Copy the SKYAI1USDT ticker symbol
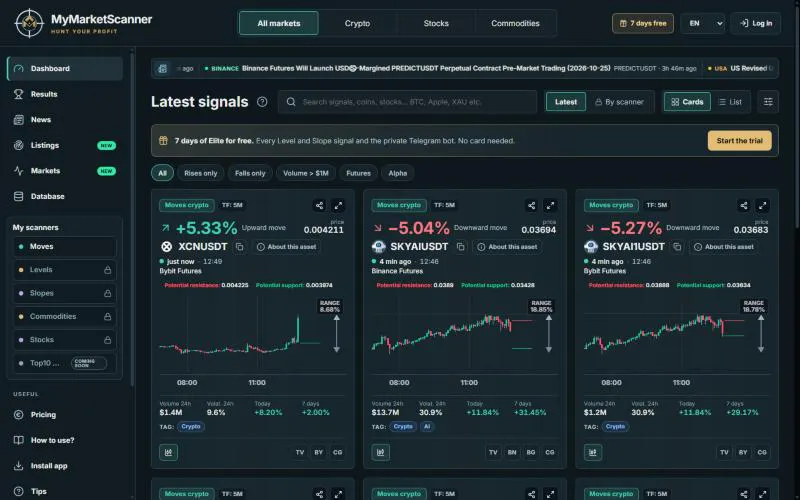 tap(677, 247)
